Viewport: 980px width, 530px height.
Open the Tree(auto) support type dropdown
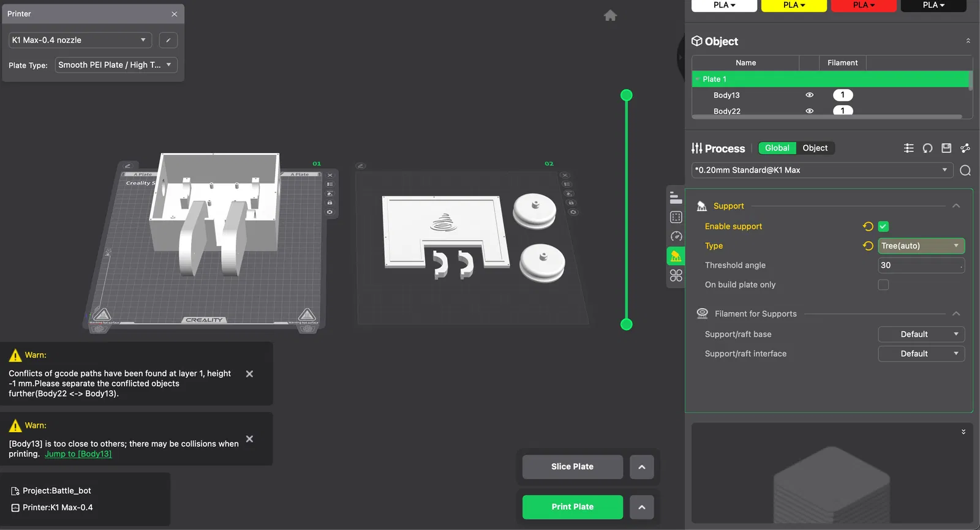tap(921, 246)
